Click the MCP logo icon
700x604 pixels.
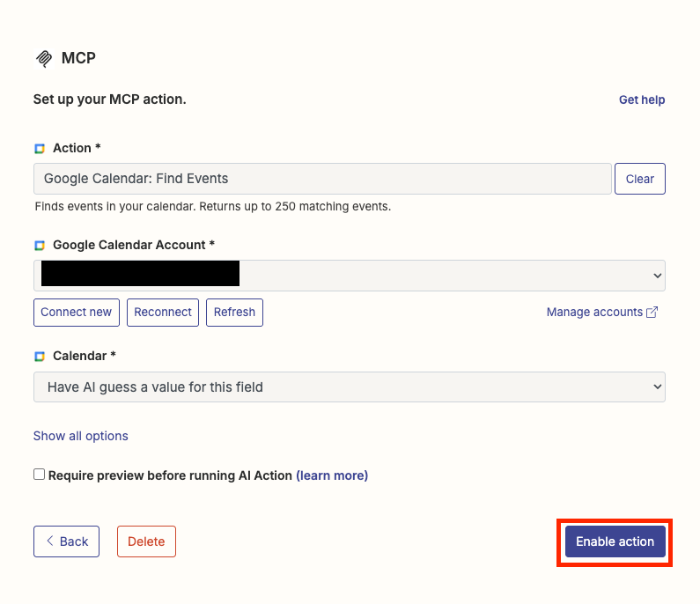pos(43,59)
